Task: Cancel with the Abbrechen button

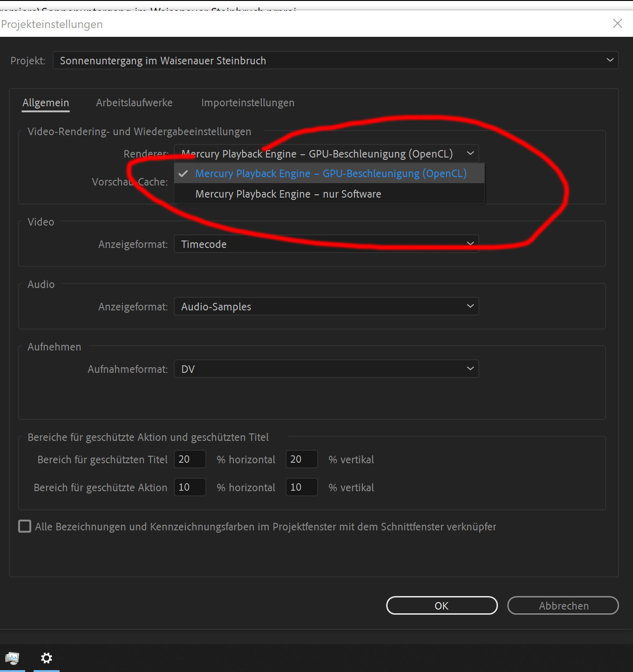Action: [563, 606]
